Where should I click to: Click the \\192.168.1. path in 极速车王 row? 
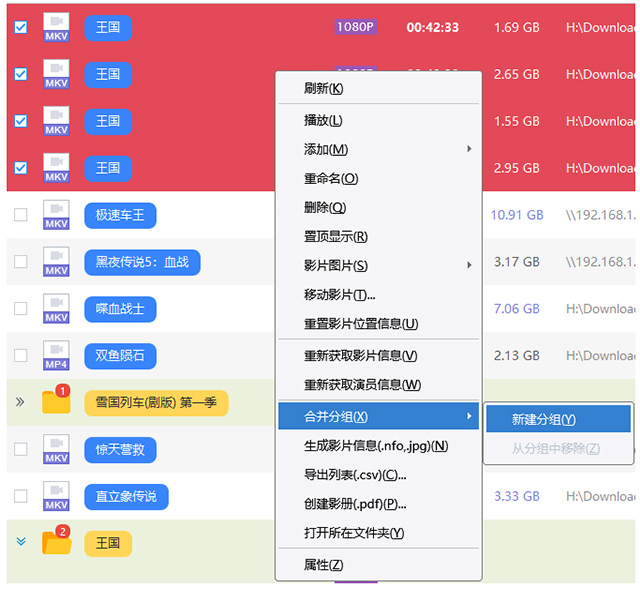coord(600,215)
